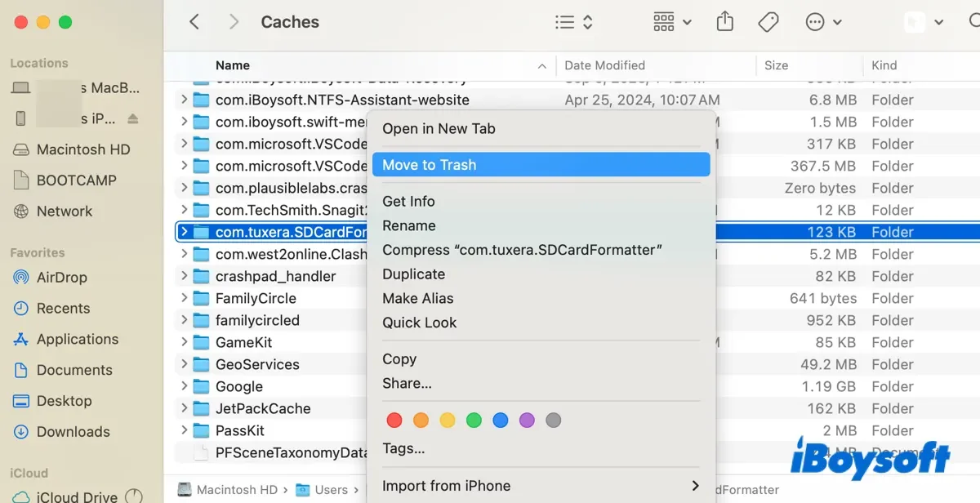This screenshot has height=503, width=980.
Task: Click the Share toolbar icon
Action: point(725,22)
